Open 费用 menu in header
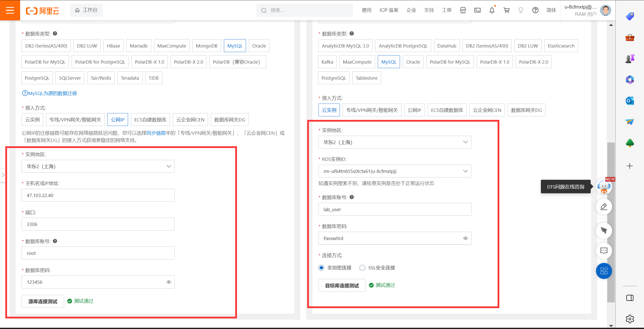This screenshot has width=644, height=329. coord(367,10)
